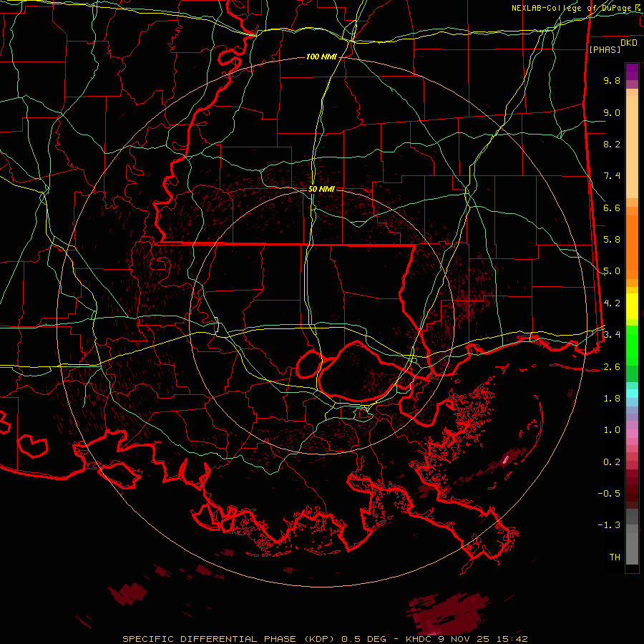The image size is (644, 644).
Task: Click the 3.4 scale value
Action: [612, 335]
